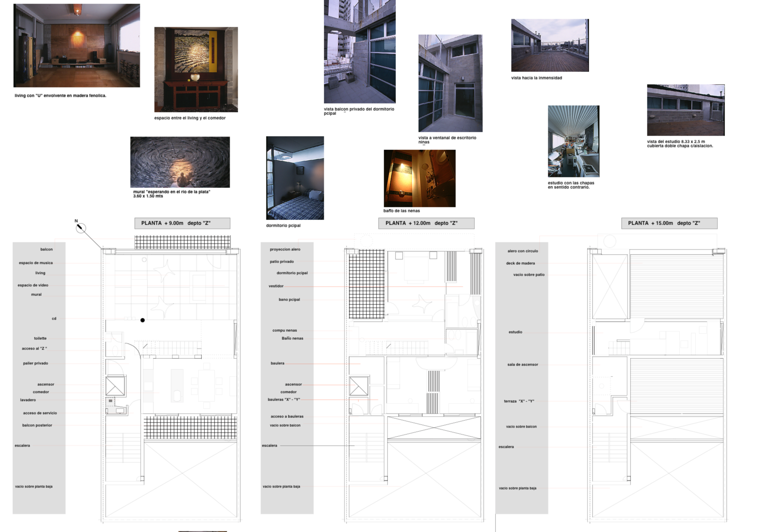Viewport: 775px width, 532px height.
Task: Click the 'deck de madera' legend label
Action: [x=520, y=263]
